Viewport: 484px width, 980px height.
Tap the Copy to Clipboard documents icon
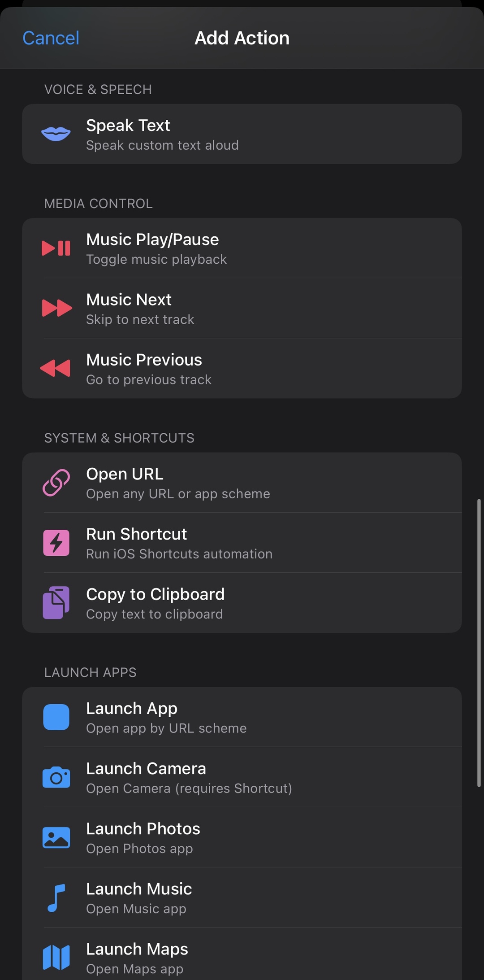point(56,603)
